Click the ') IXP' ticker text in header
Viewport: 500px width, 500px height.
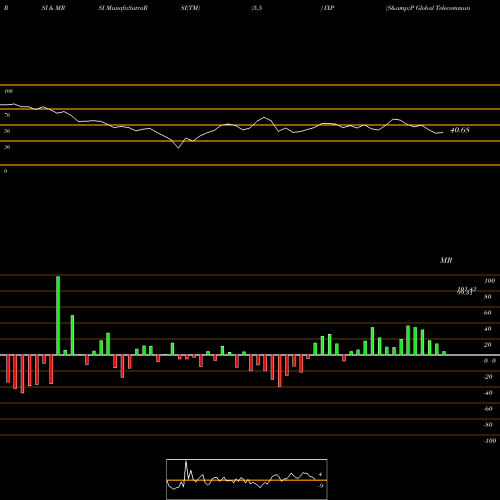[327, 8]
